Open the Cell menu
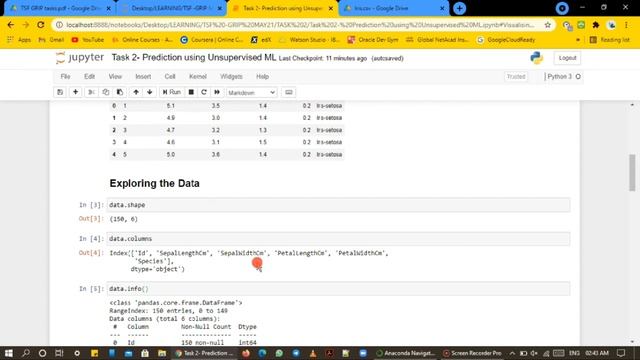 click(x=170, y=76)
